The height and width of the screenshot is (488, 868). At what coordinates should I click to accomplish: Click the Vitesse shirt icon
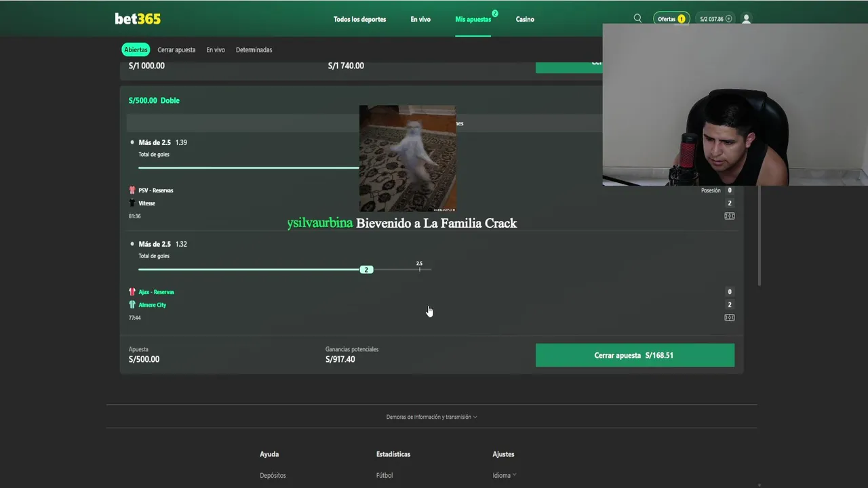(132, 203)
